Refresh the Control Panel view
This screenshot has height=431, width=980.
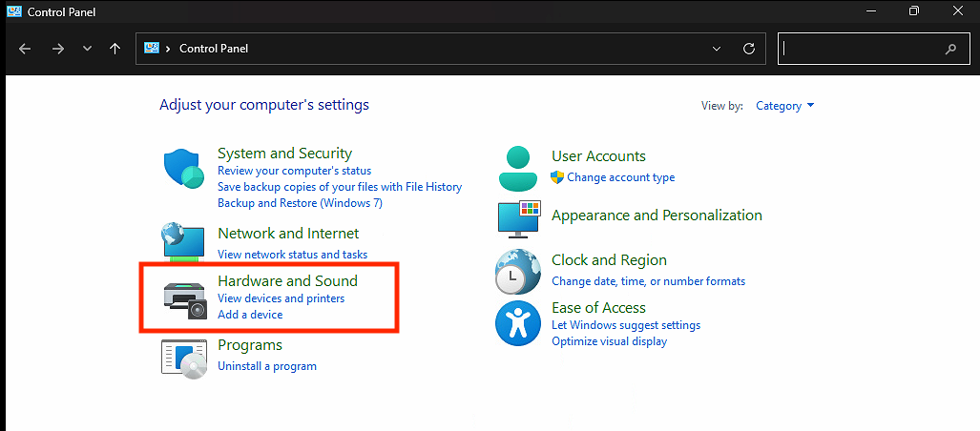[749, 49]
